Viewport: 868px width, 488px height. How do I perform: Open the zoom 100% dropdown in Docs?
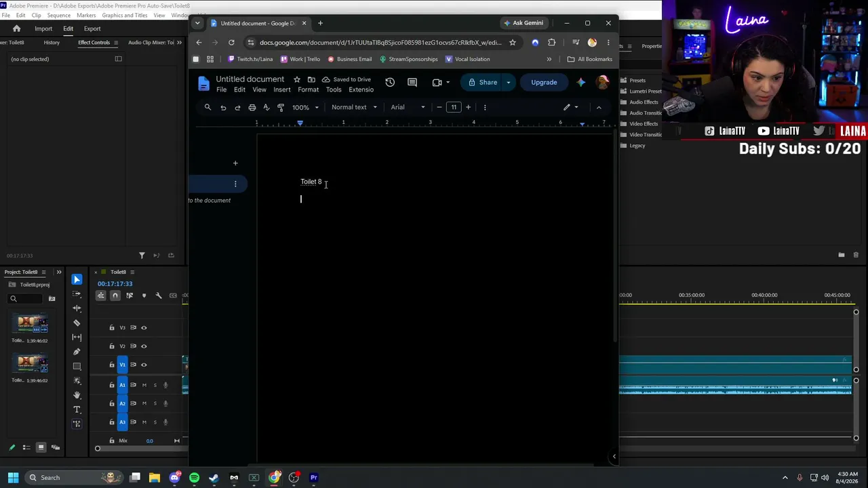[305, 107]
